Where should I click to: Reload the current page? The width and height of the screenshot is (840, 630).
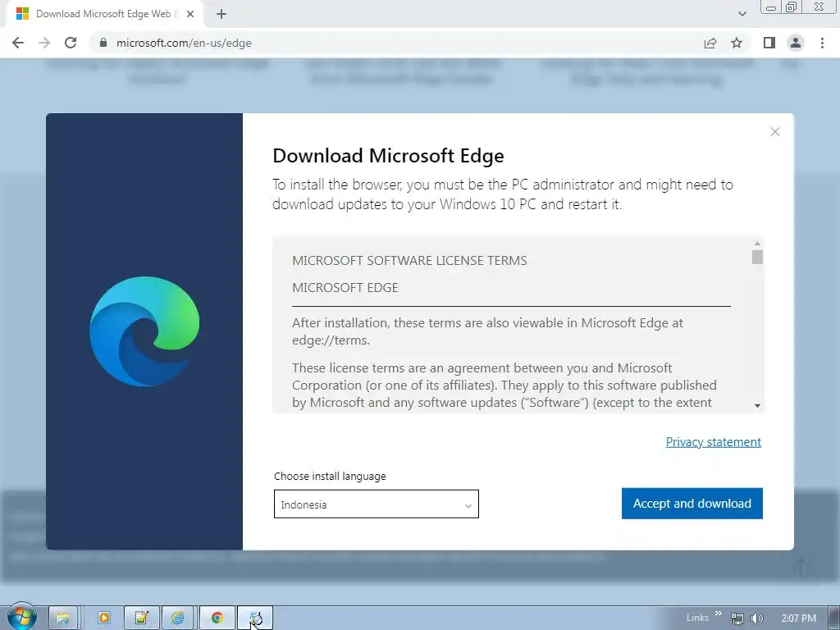point(71,43)
